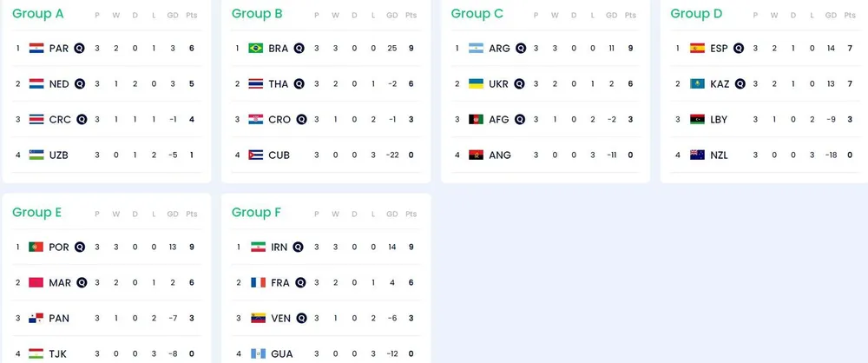The image size is (868, 363).
Task: Click the qualified badge next to NED
Action: pyautogui.click(x=80, y=84)
